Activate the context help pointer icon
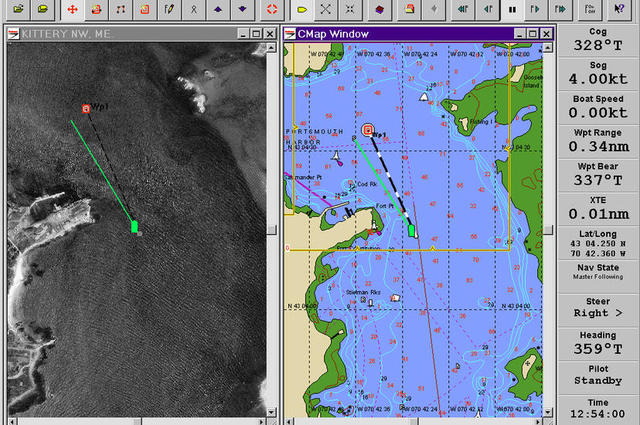This screenshot has height=425, width=640. pyautogui.click(x=619, y=9)
